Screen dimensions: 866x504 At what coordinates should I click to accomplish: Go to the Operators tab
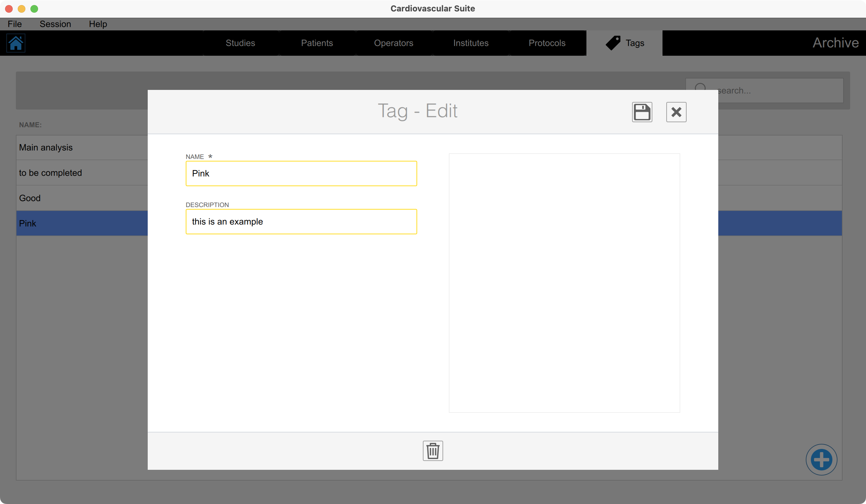coord(393,43)
